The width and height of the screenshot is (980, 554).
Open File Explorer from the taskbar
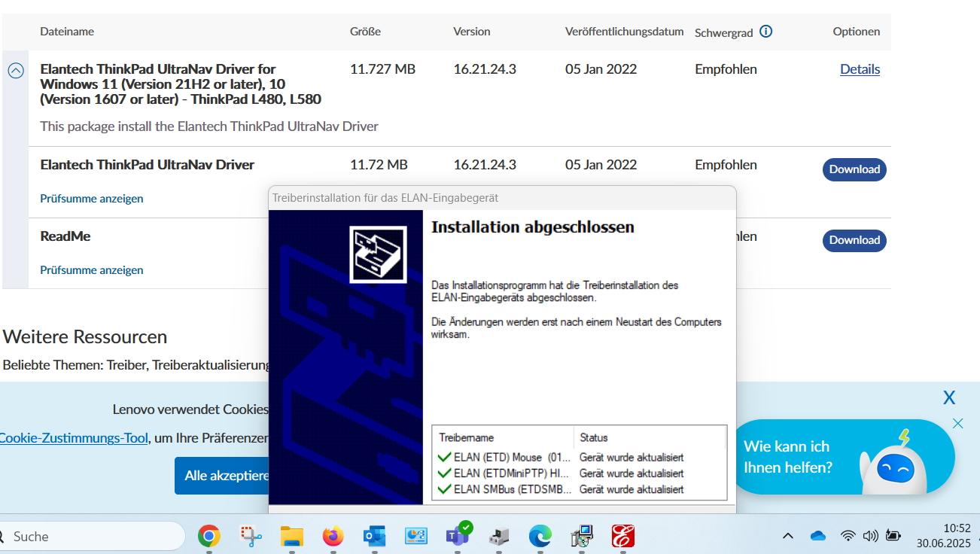(x=292, y=536)
